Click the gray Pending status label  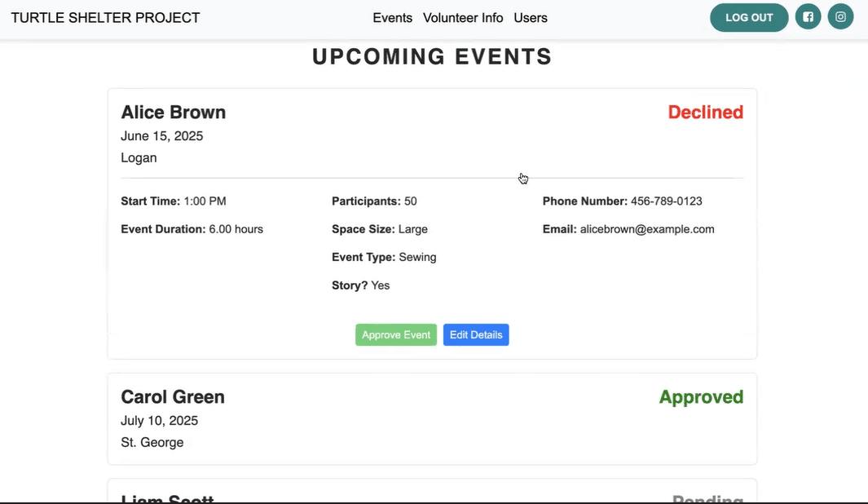[707, 498]
